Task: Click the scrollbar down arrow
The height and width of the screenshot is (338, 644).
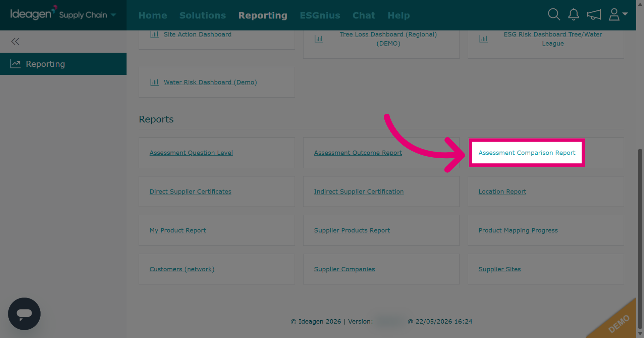Action: tap(640, 334)
